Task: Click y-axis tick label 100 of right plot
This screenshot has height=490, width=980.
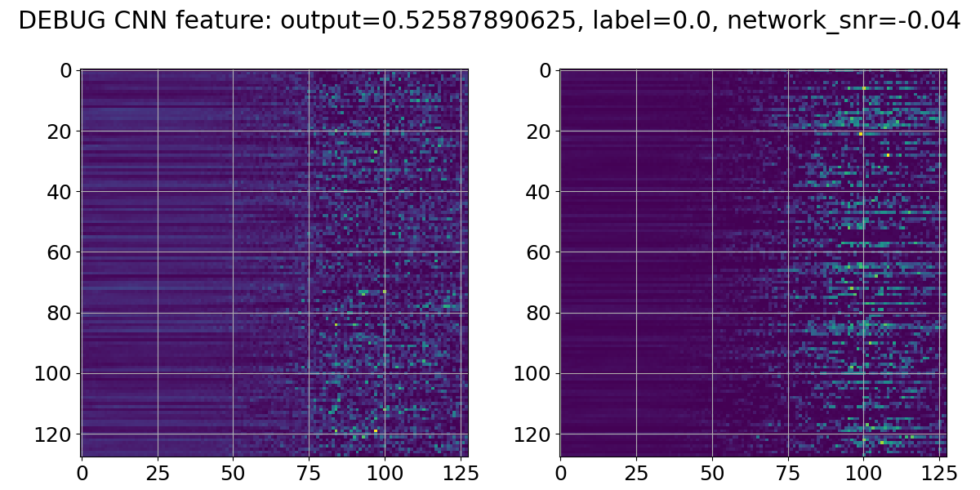Action: (x=533, y=373)
